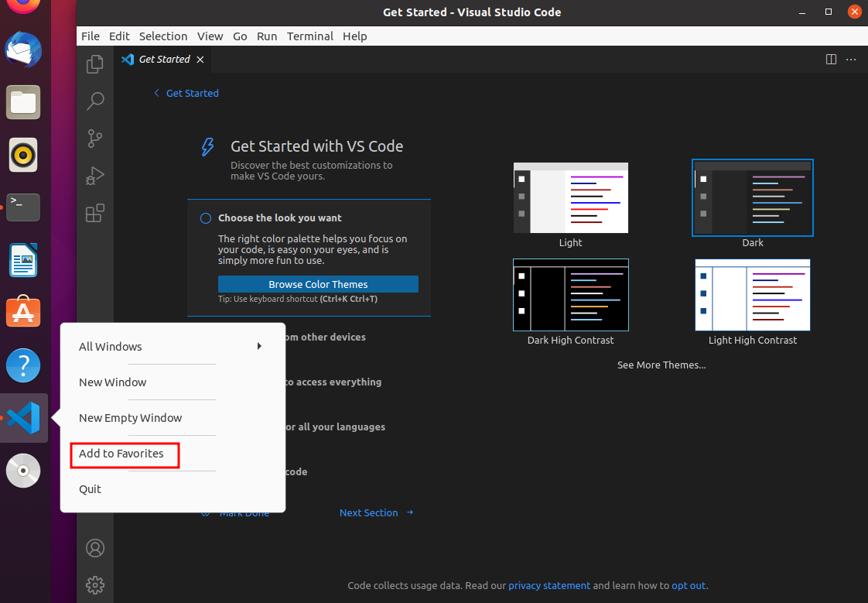Click See More Themes link
868x603 pixels.
661,365
